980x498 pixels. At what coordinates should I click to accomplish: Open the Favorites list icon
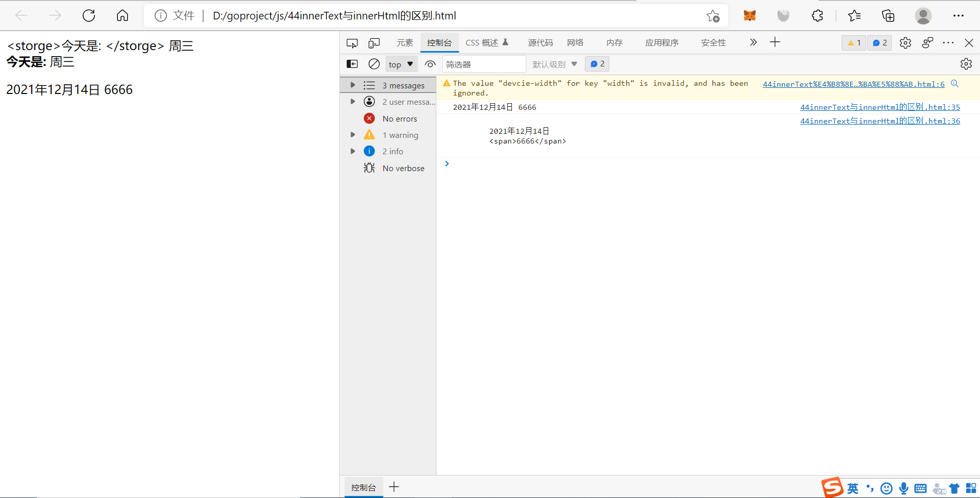click(854, 16)
